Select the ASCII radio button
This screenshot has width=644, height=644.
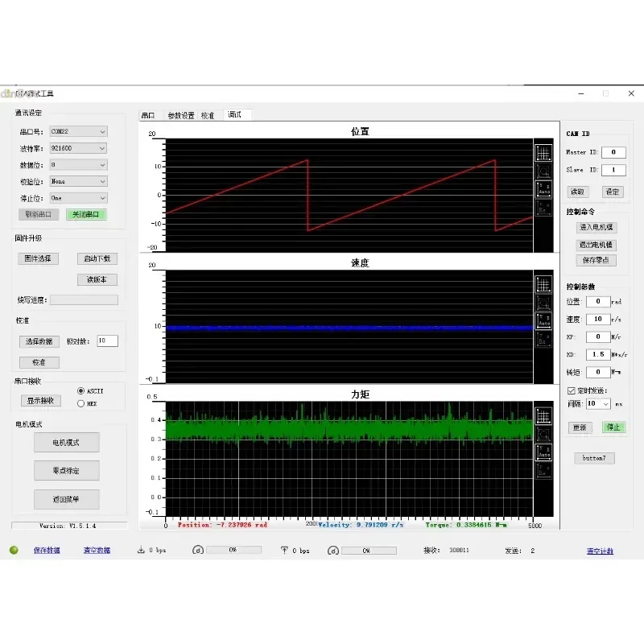click(x=80, y=391)
